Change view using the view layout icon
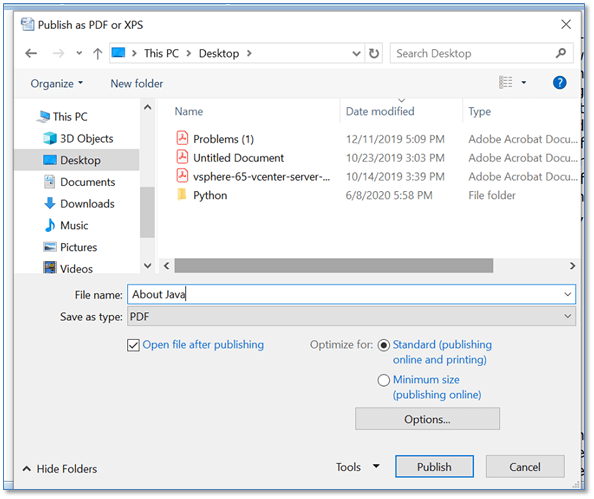The height and width of the screenshot is (499, 594). click(x=506, y=82)
